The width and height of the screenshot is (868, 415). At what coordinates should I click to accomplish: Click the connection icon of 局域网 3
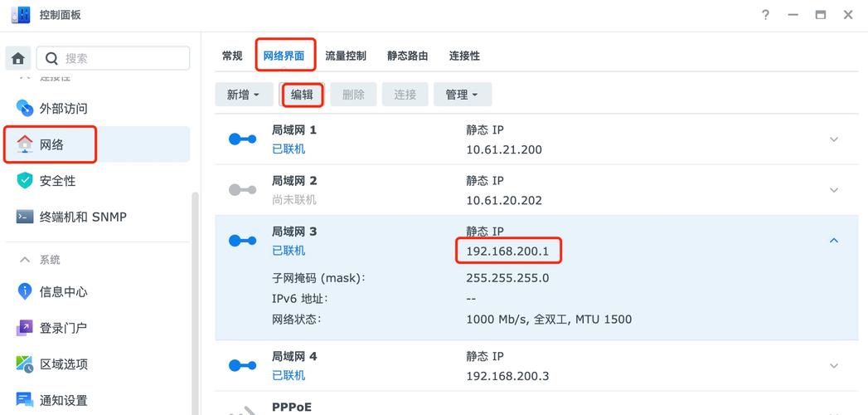click(242, 241)
